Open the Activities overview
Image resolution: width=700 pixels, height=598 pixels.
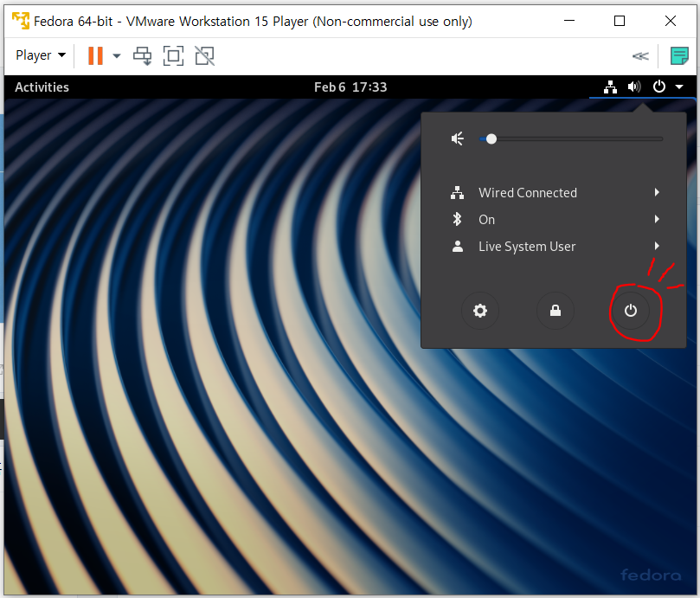[42, 87]
